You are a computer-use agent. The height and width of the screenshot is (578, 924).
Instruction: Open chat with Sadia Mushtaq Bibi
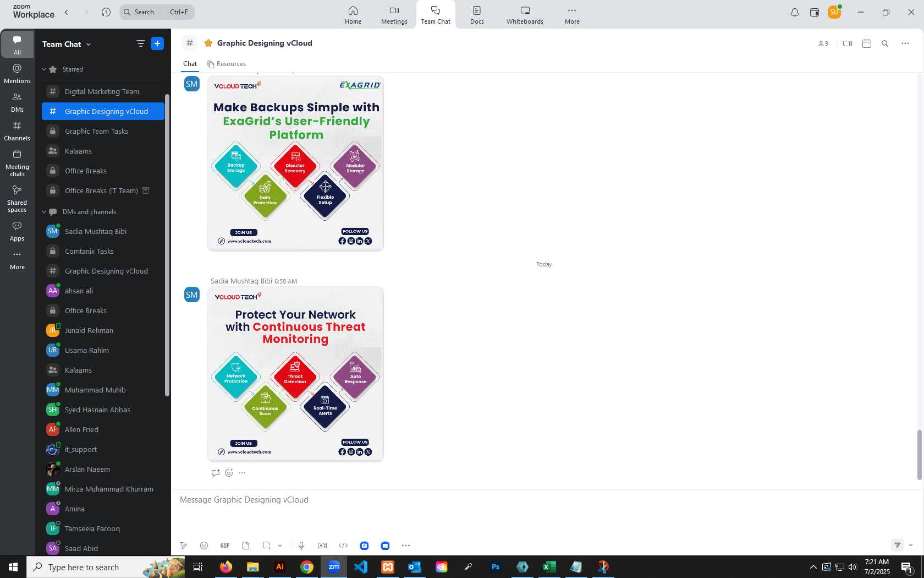(103, 231)
